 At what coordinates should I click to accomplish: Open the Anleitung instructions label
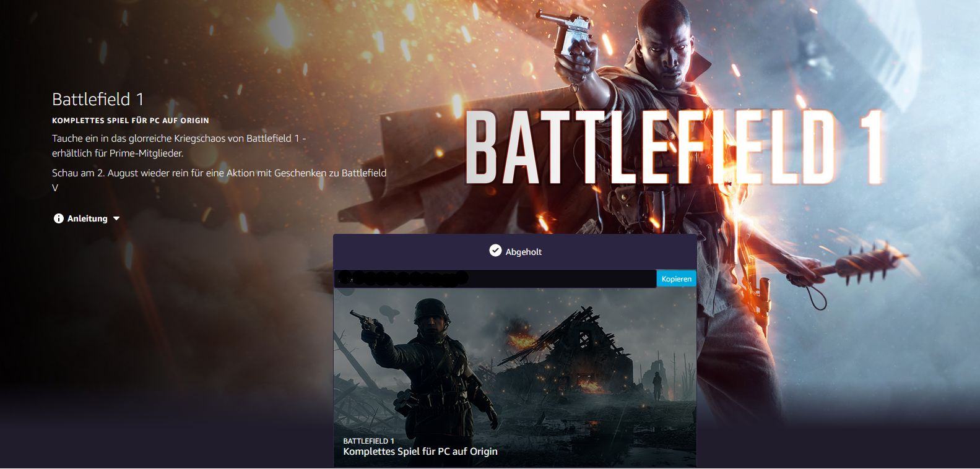click(87, 218)
